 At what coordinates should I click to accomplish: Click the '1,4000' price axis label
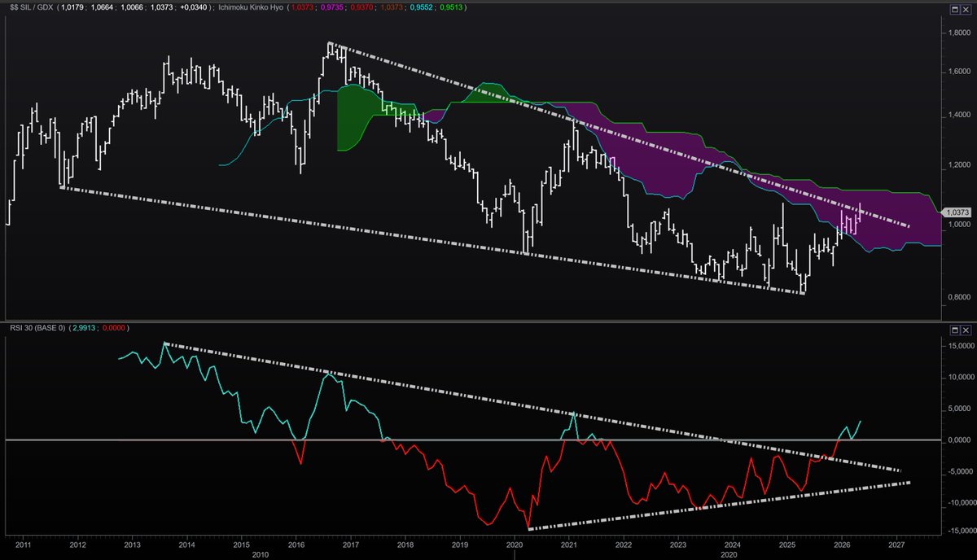click(x=958, y=116)
